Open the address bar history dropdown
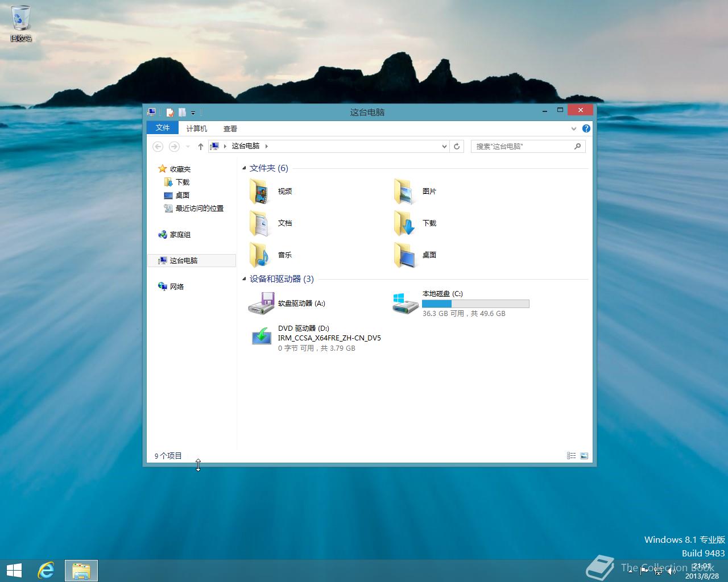The image size is (728, 582). click(x=444, y=147)
